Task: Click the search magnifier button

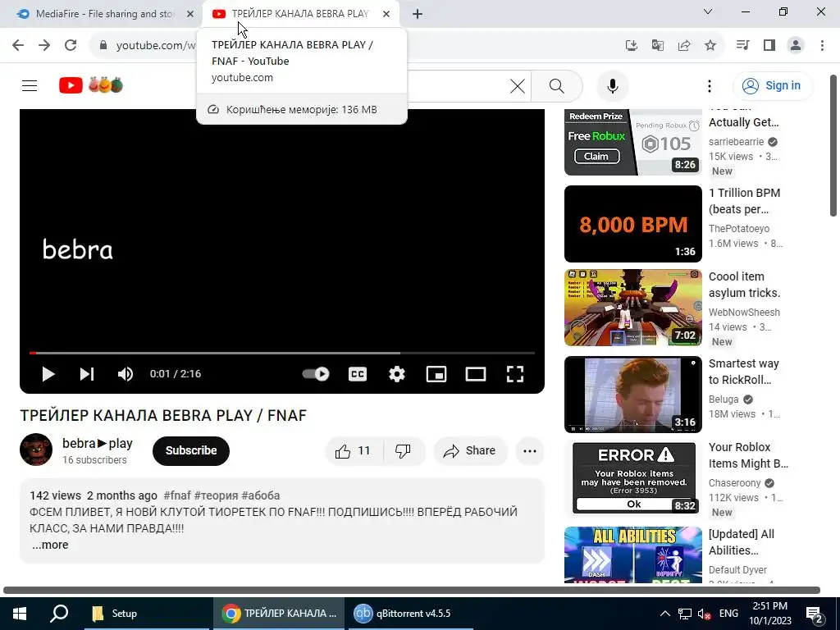Action: tap(557, 85)
